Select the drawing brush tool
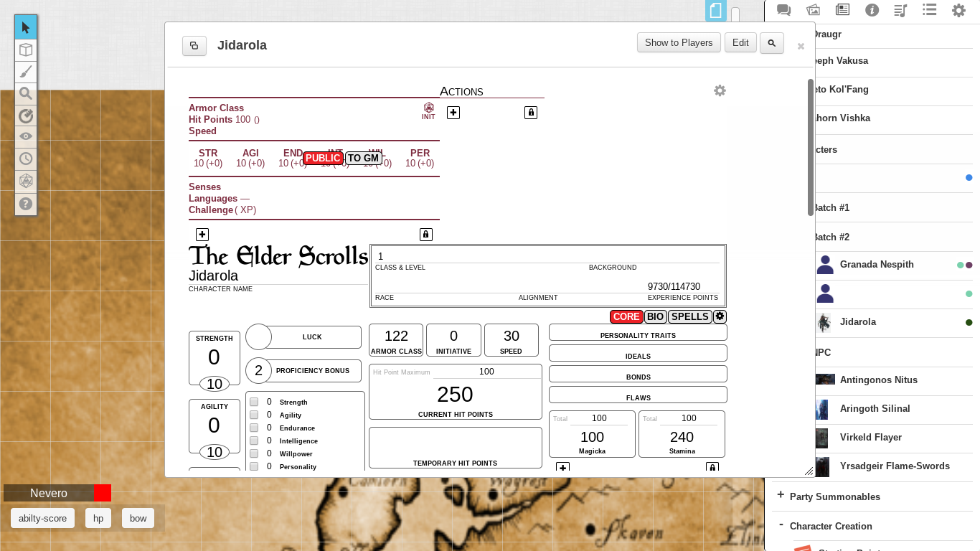Screen dimensions: 980x551 point(26,72)
